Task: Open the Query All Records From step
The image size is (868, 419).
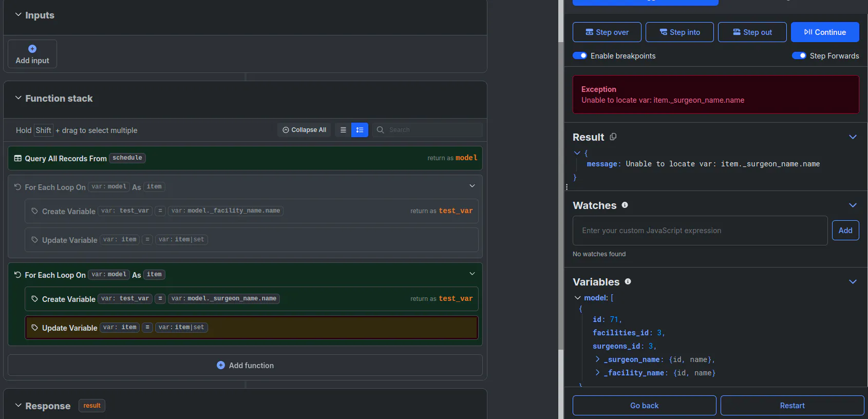Action: pos(245,158)
